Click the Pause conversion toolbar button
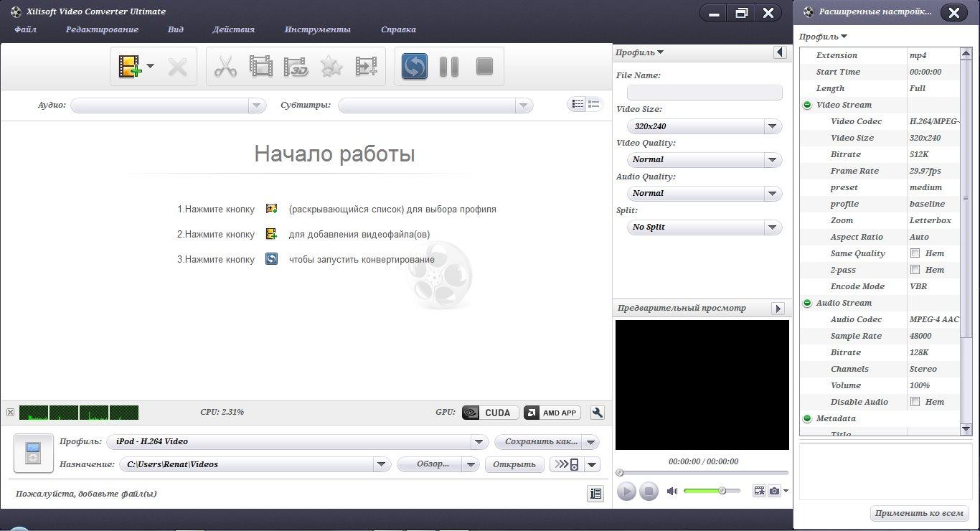 [449, 67]
